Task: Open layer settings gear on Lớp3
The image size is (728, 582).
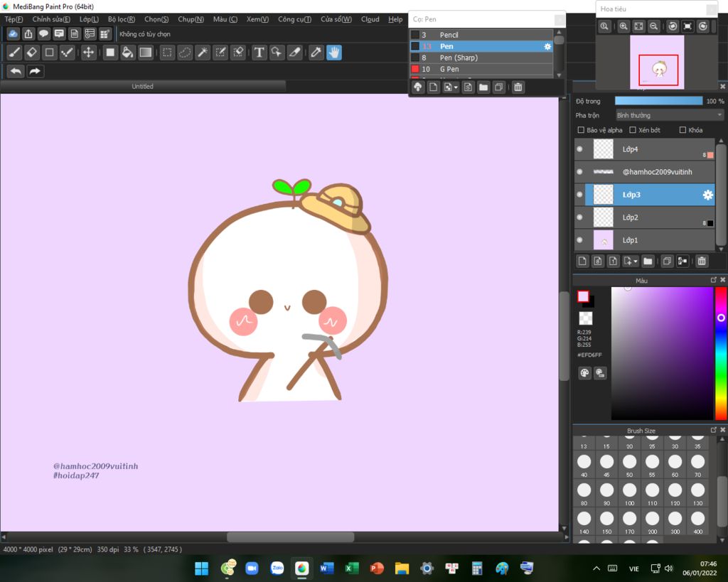Action: [x=707, y=195]
